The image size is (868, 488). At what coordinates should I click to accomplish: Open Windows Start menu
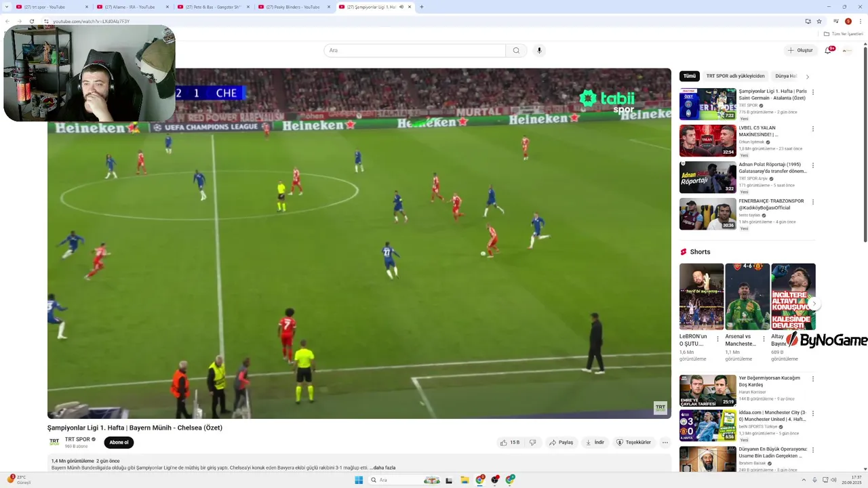pyautogui.click(x=359, y=480)
